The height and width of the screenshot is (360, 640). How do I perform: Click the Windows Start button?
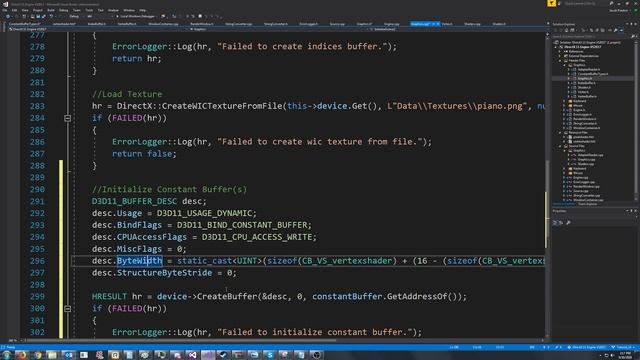coord(6,355)
